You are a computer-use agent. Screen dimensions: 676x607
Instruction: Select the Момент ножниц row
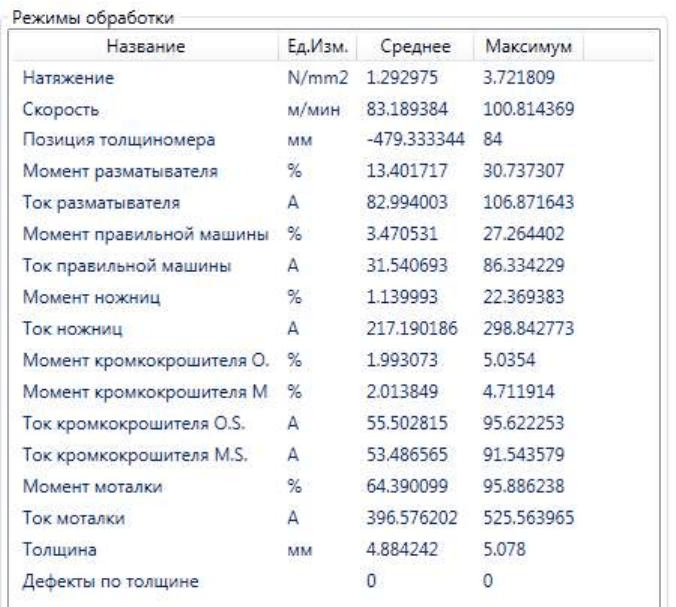333,297
